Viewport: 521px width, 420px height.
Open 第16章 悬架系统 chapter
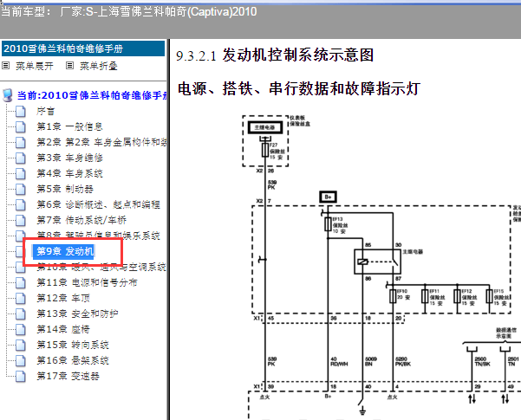tap(73, 360)
